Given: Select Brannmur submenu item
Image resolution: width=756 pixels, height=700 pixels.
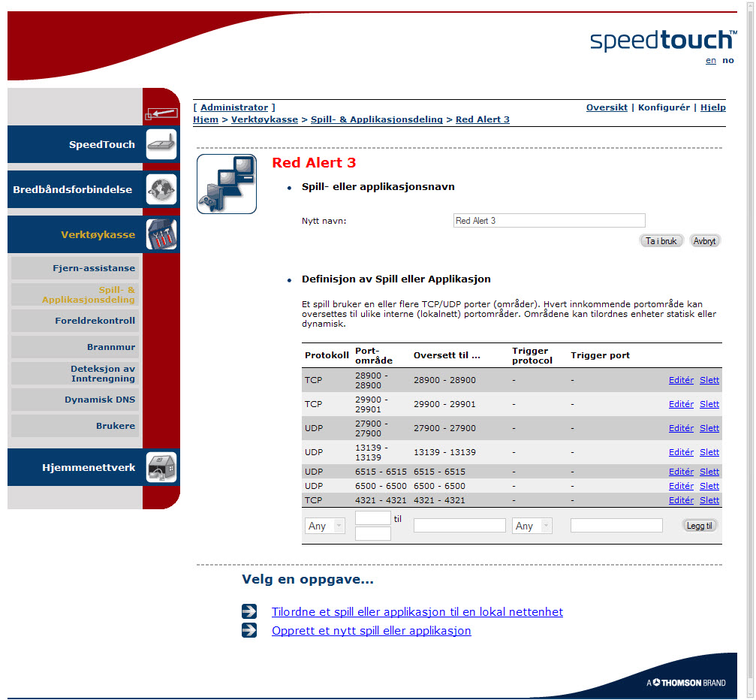Looking at the screenshot, I should click(x=75, y=347).
